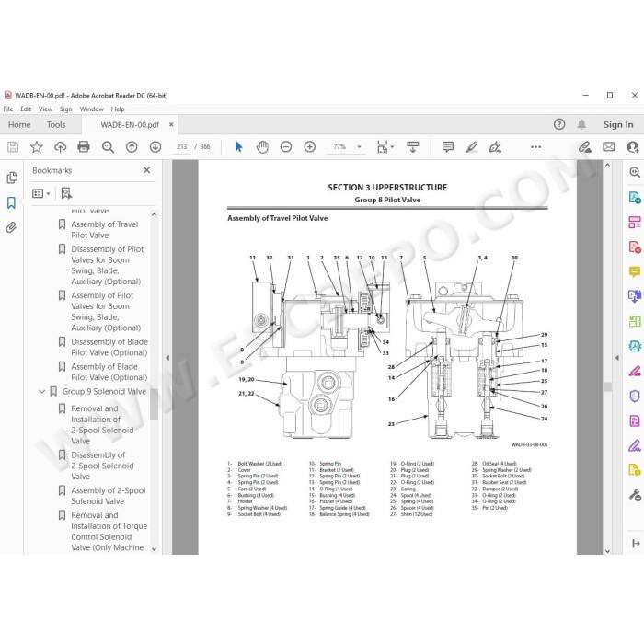This screenshot has width=644, height=644.
Task: Click document scrollbar up arrow
Action: coord(607,165)
